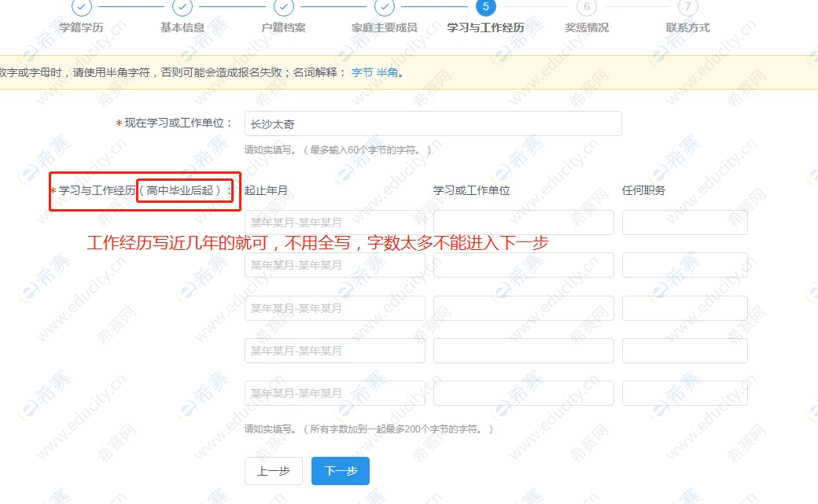Click the first row 学习或工作单位 field
The image size is (818, 504).
[523, 223]
